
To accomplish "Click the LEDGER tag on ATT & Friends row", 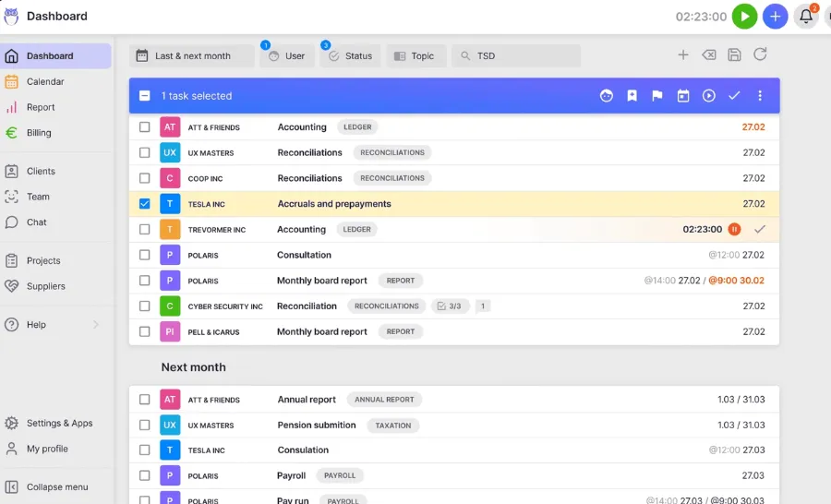I will click(x=357, y=127).
